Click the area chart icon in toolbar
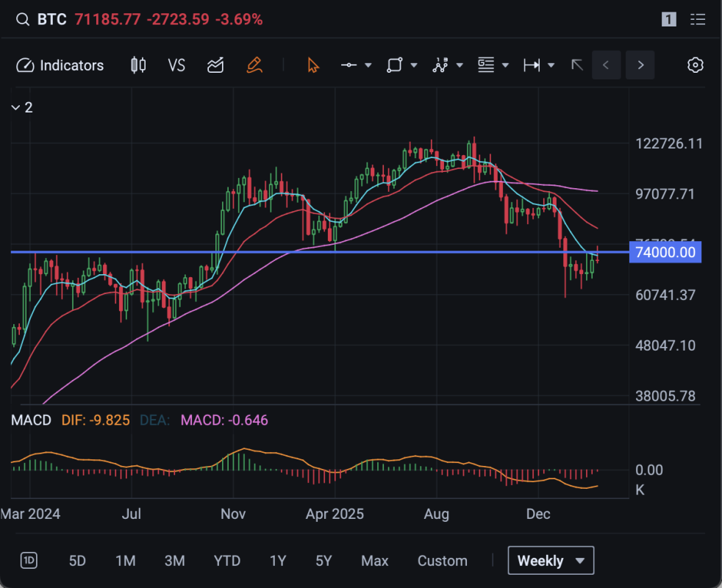Image resolution: width=722 pixels, height=588 pixels. pos(215,65)
